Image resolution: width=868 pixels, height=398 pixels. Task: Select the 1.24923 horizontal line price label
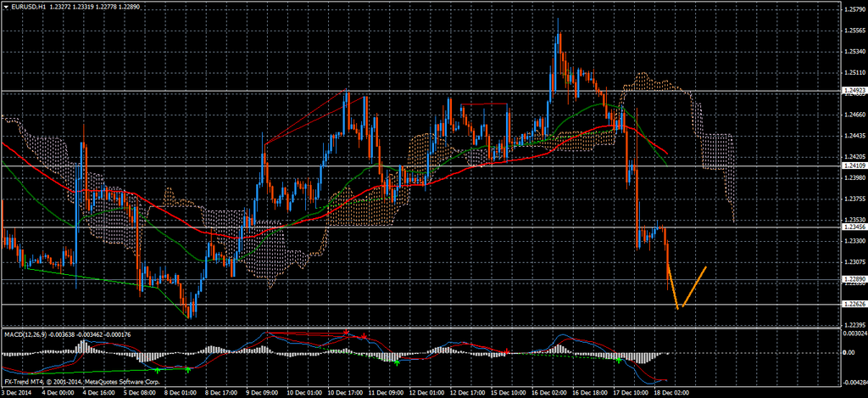click(x=854, y=90)
